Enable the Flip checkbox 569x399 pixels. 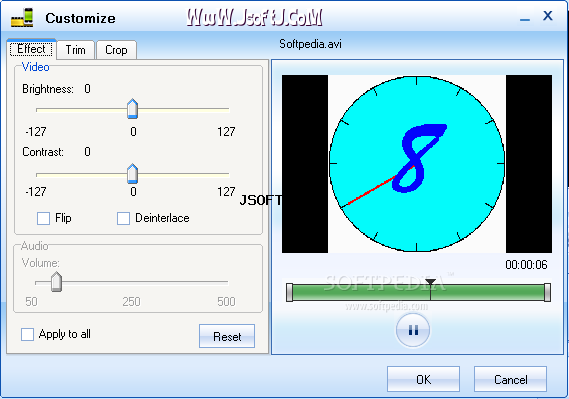click(x=44, y=218)
